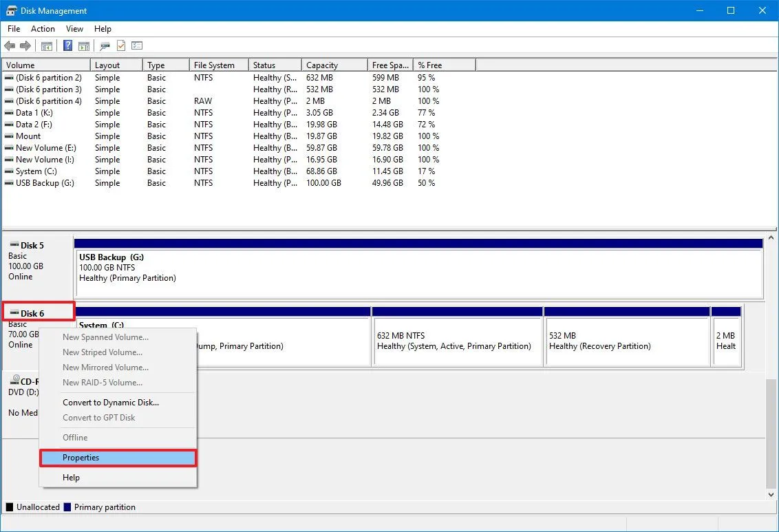779x532 pixels.
Task: Click the Capacity column header
Action: [322, 64]
